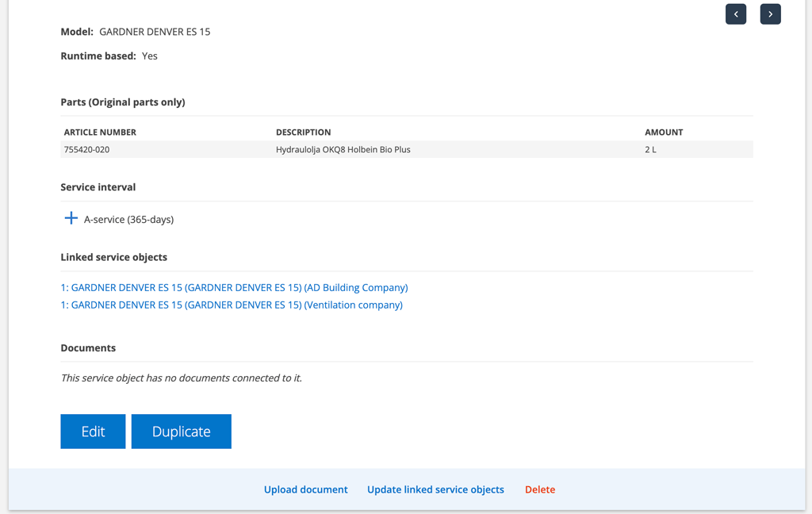Click the no documents connected message
The width and height of the screenshot is (812, 514).
tap(182, 378)
